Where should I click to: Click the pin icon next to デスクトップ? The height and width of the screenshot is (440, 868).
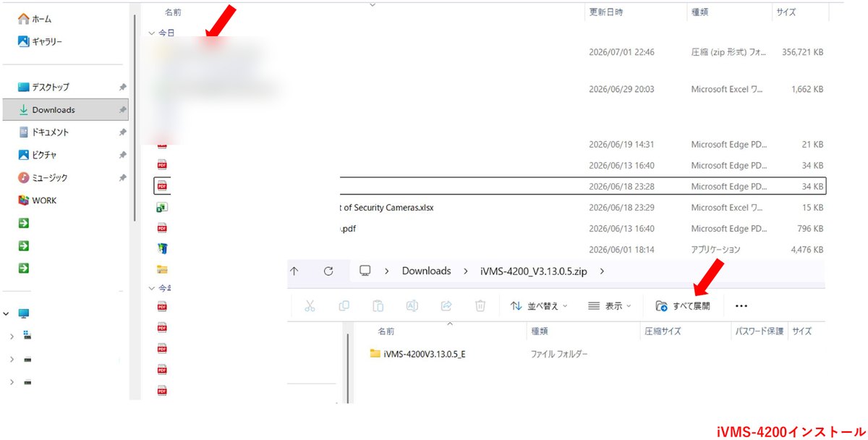(x=122, y=87)
